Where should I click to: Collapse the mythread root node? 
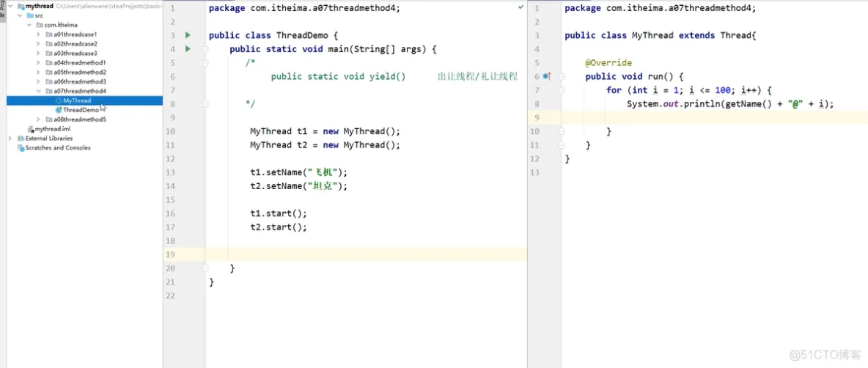[x=10, y=6]
